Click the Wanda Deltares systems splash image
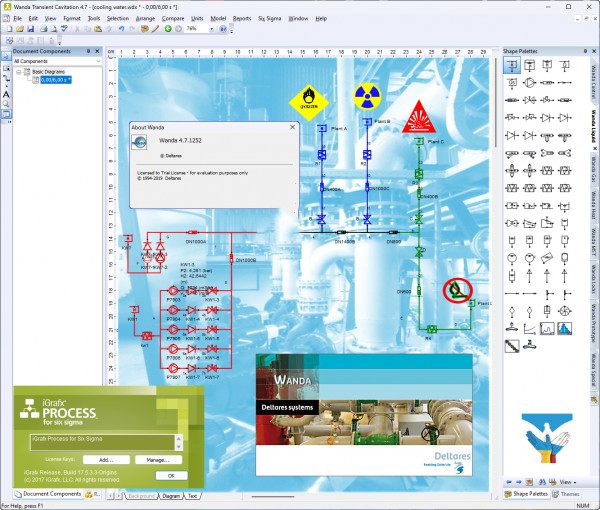This screenshot has height=510, width=600. click(364, 415)
